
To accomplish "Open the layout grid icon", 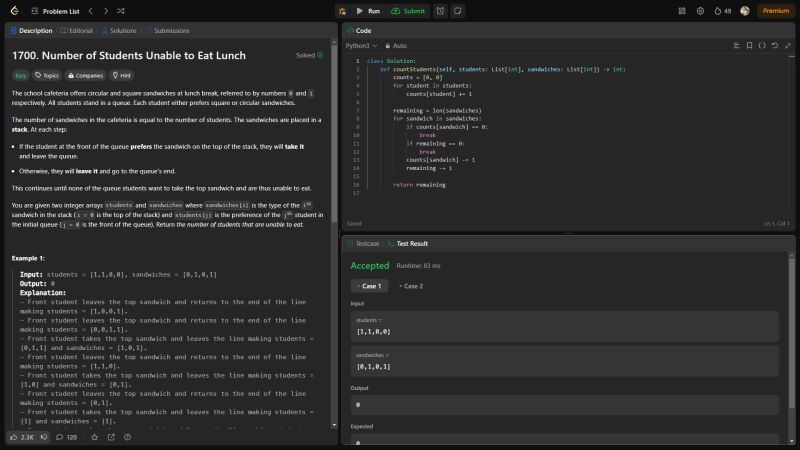I will coord(682,11).
